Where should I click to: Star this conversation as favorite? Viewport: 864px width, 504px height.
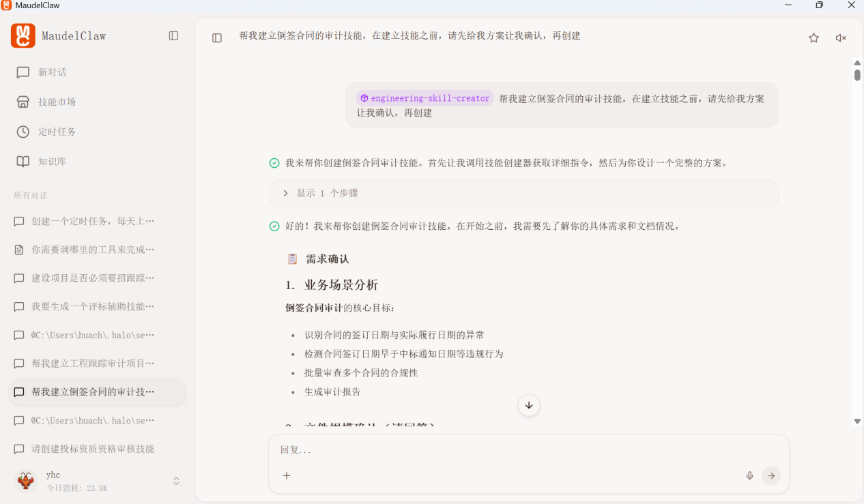(x=813, y=38)
